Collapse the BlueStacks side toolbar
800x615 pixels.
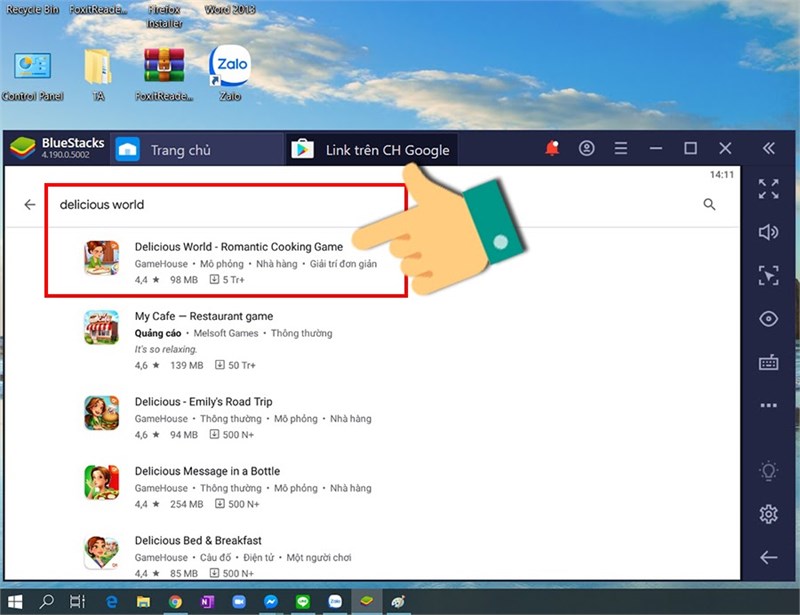point(768,149)
